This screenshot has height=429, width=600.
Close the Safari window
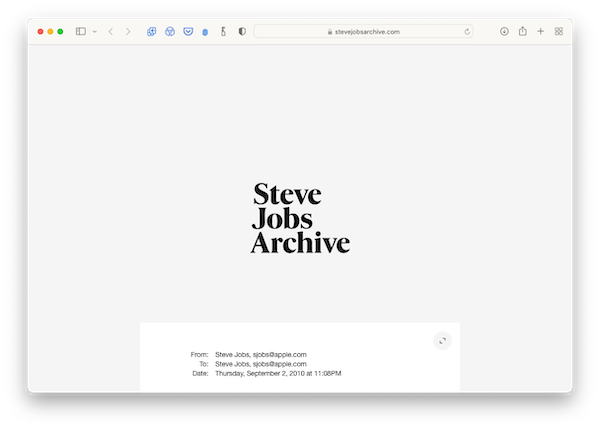[x=40, y=31]
